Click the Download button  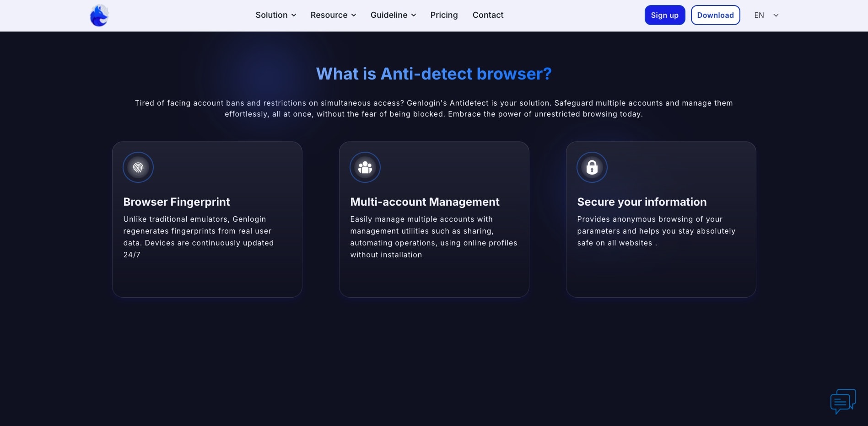(715, 15)
